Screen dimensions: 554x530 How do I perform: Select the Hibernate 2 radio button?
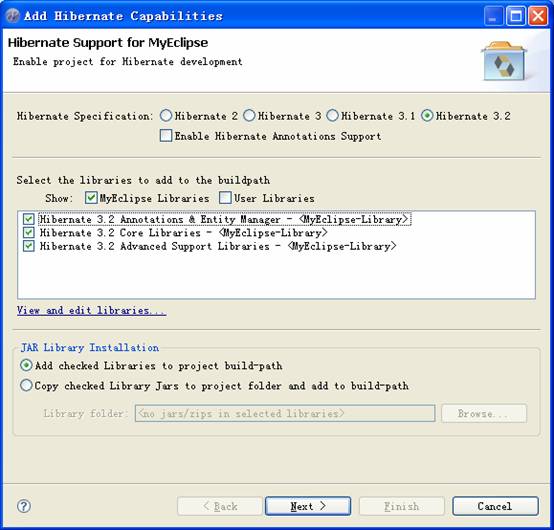(166, 116)
